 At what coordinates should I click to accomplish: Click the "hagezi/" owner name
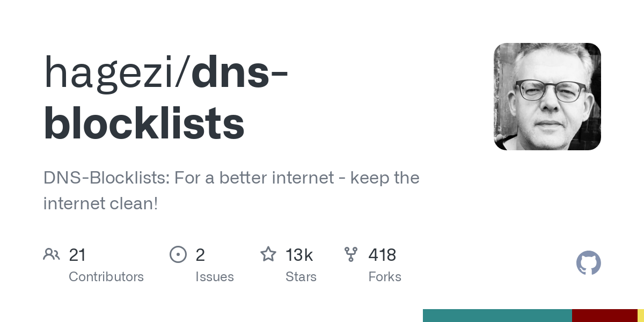tap(117, 72)
